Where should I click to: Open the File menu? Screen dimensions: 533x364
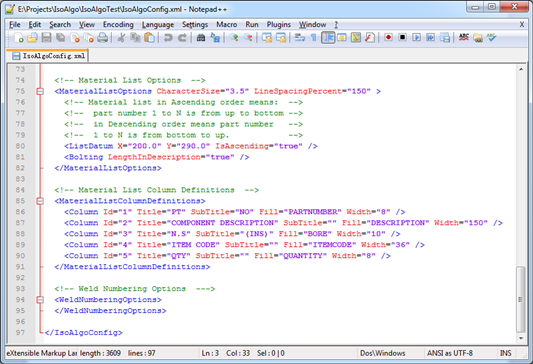(15, 24)
